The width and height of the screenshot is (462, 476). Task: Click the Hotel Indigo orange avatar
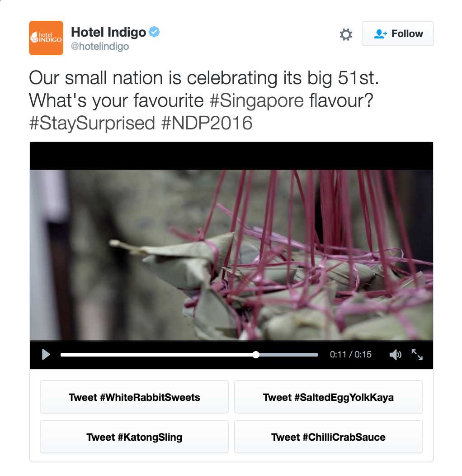click(x=46, y=38)
